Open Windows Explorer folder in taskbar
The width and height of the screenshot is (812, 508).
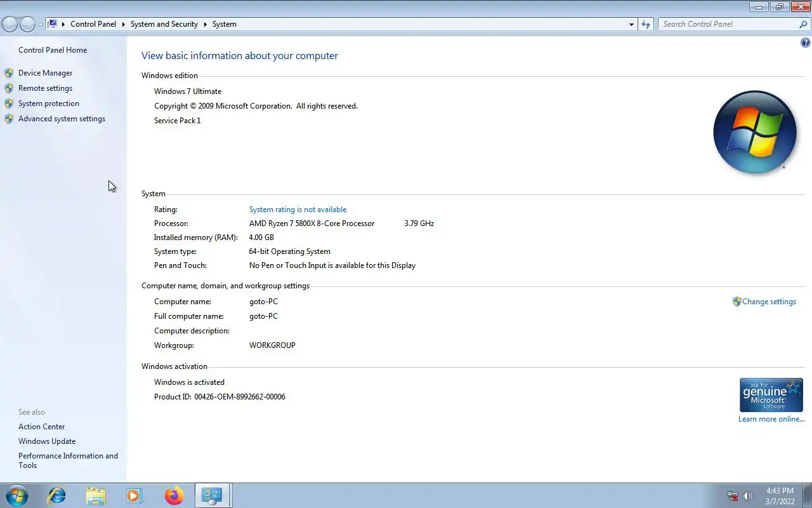pos(96,495)
